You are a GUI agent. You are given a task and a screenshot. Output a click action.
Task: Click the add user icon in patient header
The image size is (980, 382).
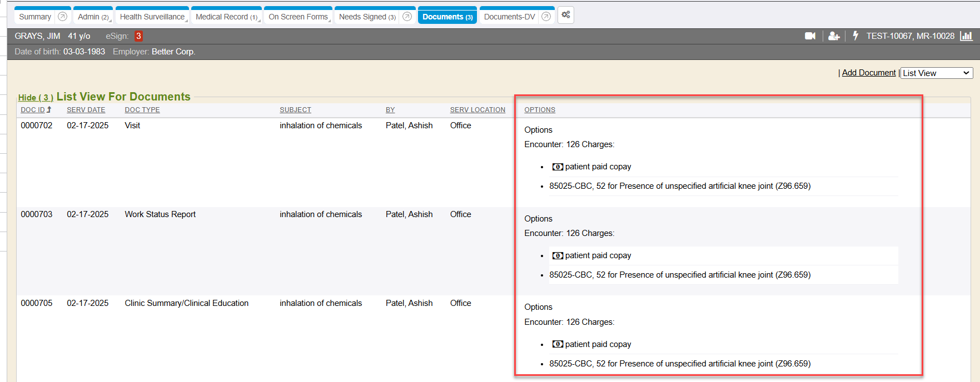[833, 36]
